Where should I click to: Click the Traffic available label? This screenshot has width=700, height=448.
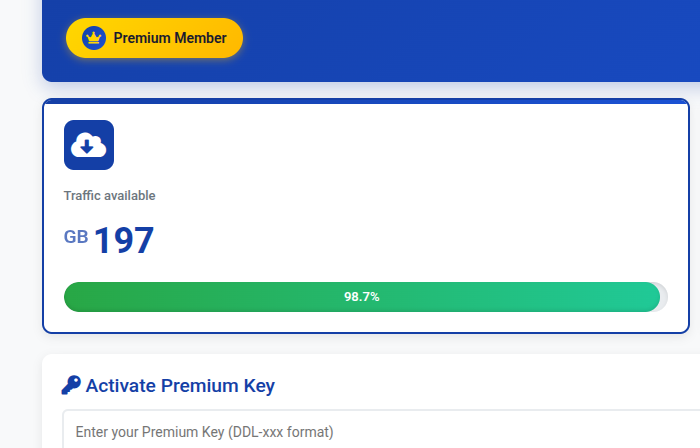109,196
